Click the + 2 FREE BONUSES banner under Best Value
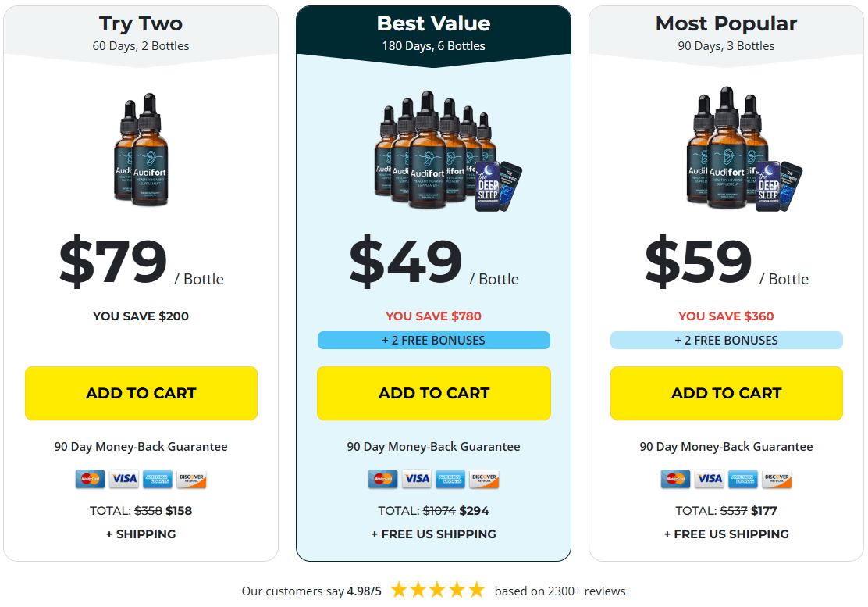Image resolution: width=868 pixels, height=607 pixels. (x=433, y=340)
